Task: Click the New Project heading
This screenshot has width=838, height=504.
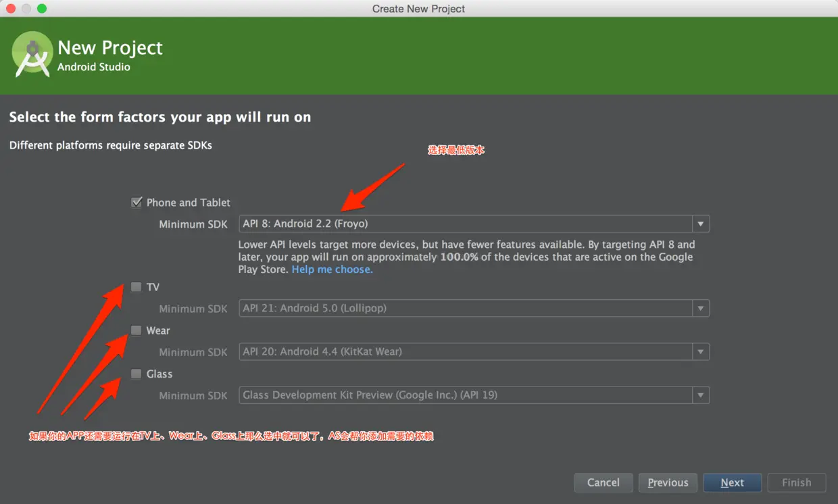Action: click(x=110, y=48)
